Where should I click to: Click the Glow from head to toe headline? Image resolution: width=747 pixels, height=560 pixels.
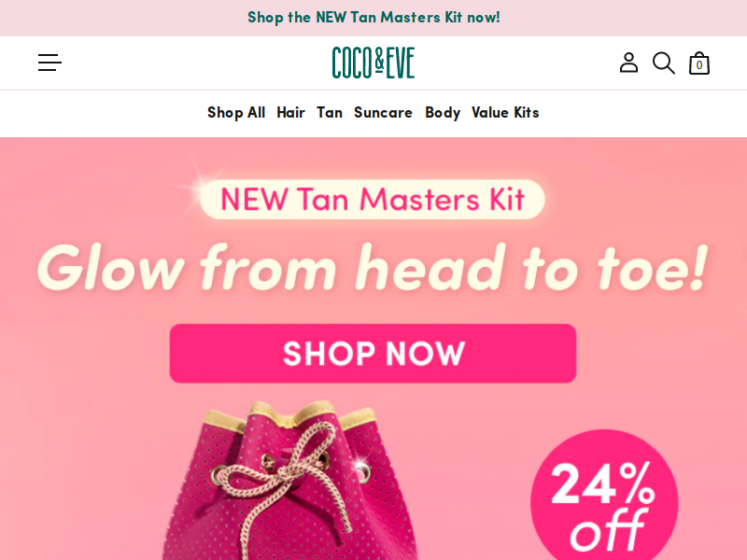point(373,268)
